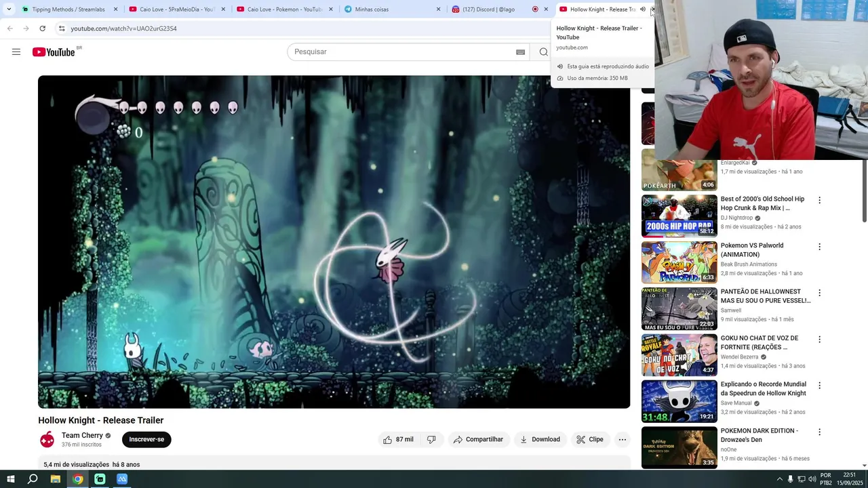The width and height of the screenshot is (868, 488).
Task: Switch the POR PTB2 input language
Action: coord(826,479)
